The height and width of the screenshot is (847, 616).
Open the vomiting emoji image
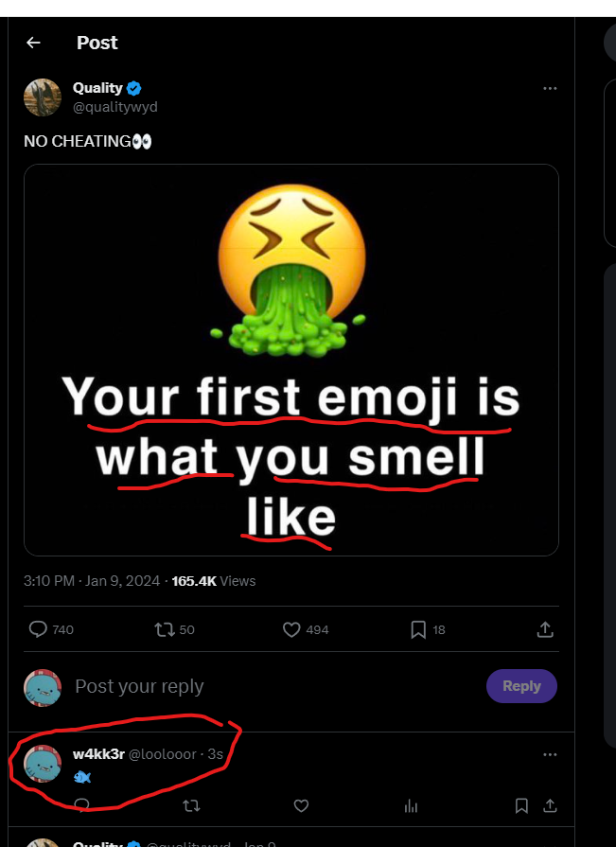(291, 360)
